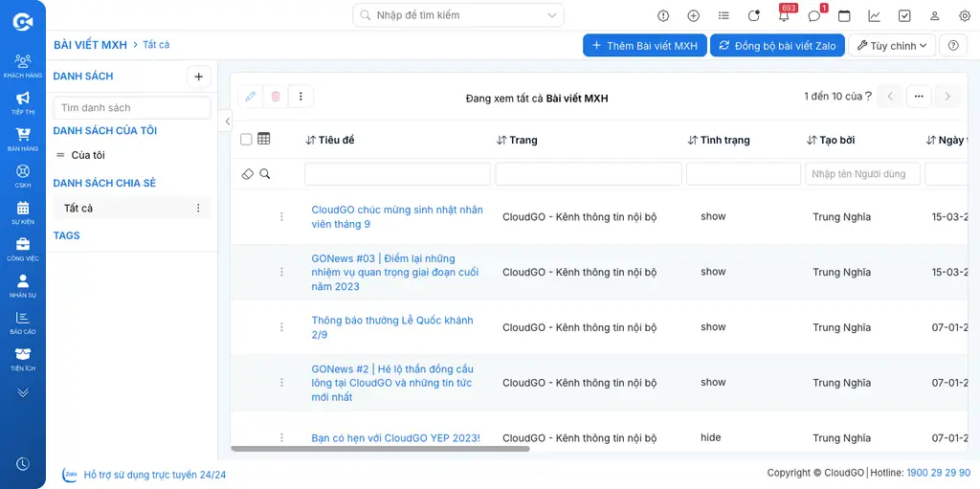
Task: Open options dots for Tất cả list
Action: click(x=198, y=208)
